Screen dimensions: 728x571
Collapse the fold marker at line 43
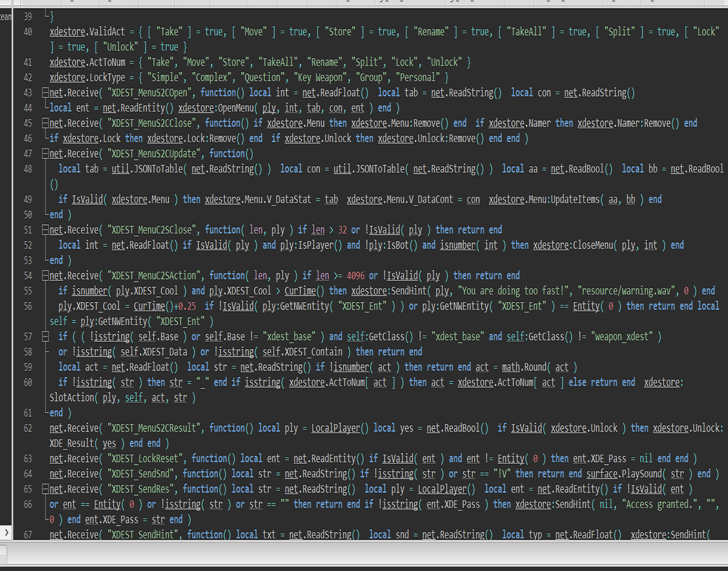pos(45,93)
